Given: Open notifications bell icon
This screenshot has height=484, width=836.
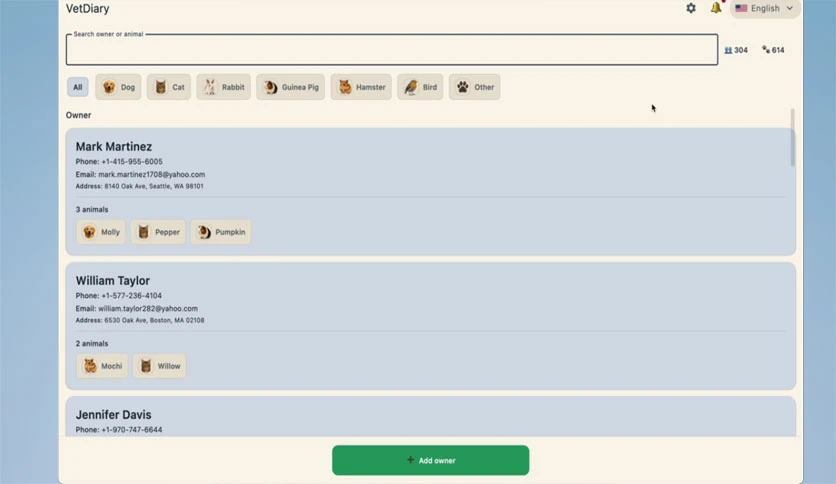Looking at the screenshot, I should click(x=716, y=7).
